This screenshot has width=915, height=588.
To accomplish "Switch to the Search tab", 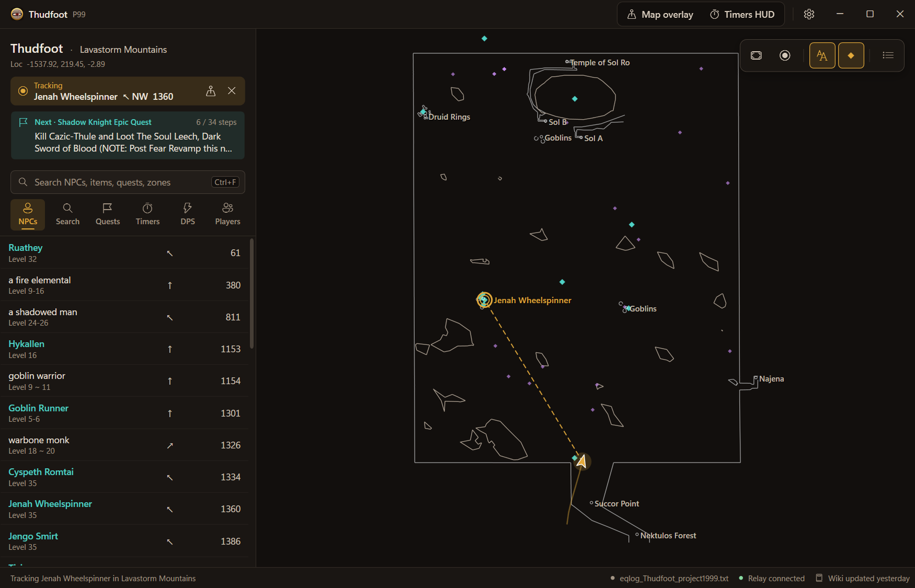I will pos(67,214).
